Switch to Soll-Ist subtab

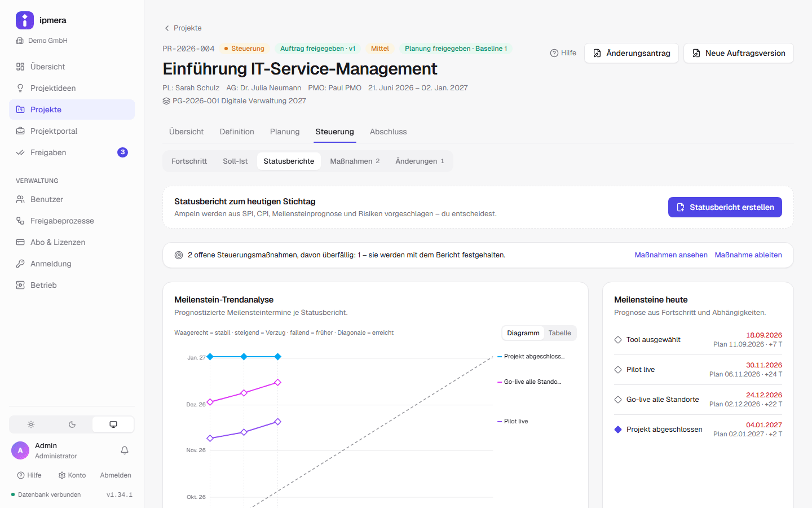235,161
